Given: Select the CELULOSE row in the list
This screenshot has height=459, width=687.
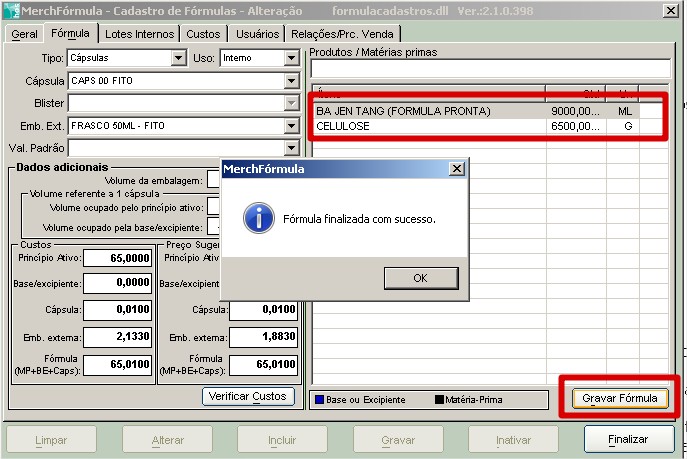Looking at the screenshot, I should pyautogui.click(x=429, y=127).
